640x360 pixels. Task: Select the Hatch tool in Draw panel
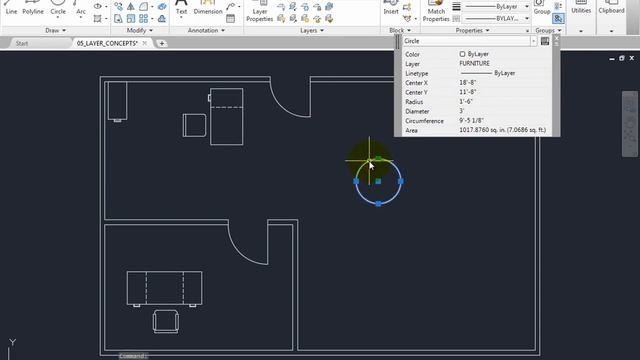97,18
